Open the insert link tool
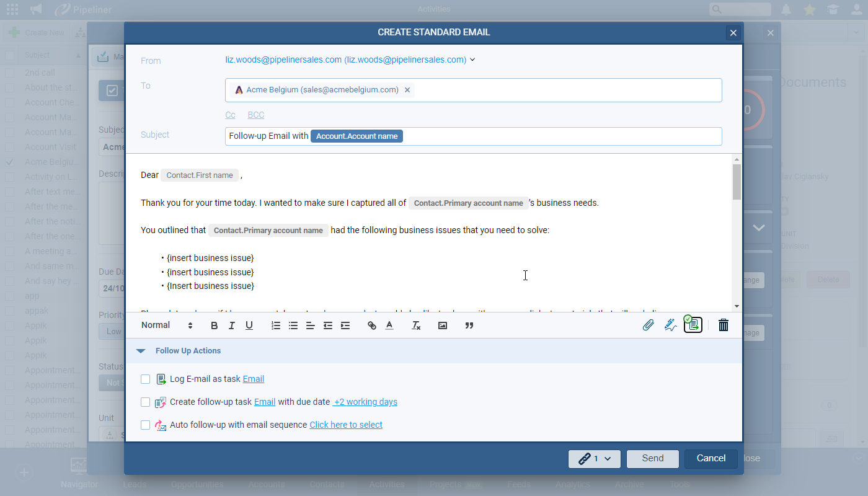 tap(371, 325)
